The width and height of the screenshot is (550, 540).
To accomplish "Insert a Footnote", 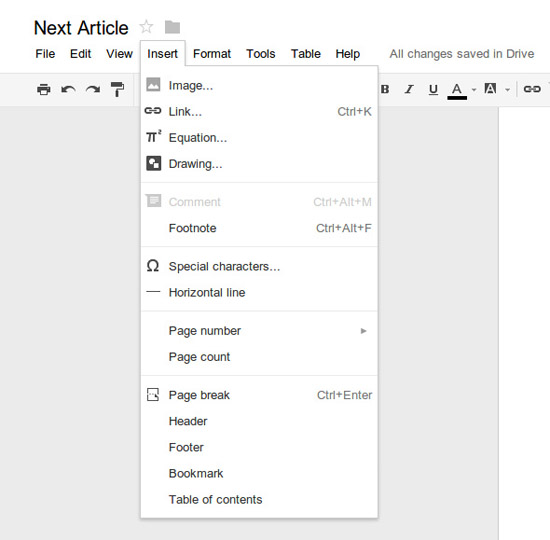I will click(x=259, y=228).
